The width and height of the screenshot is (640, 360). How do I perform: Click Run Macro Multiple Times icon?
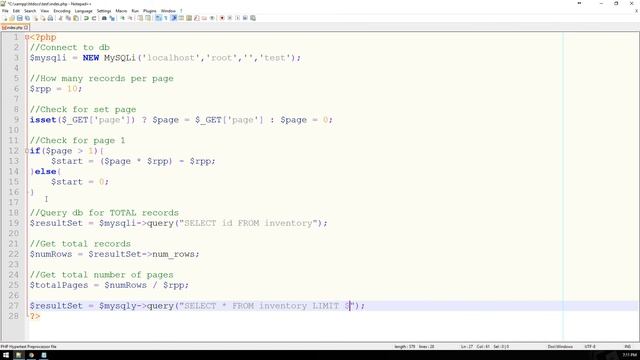(x=245, y=18)
